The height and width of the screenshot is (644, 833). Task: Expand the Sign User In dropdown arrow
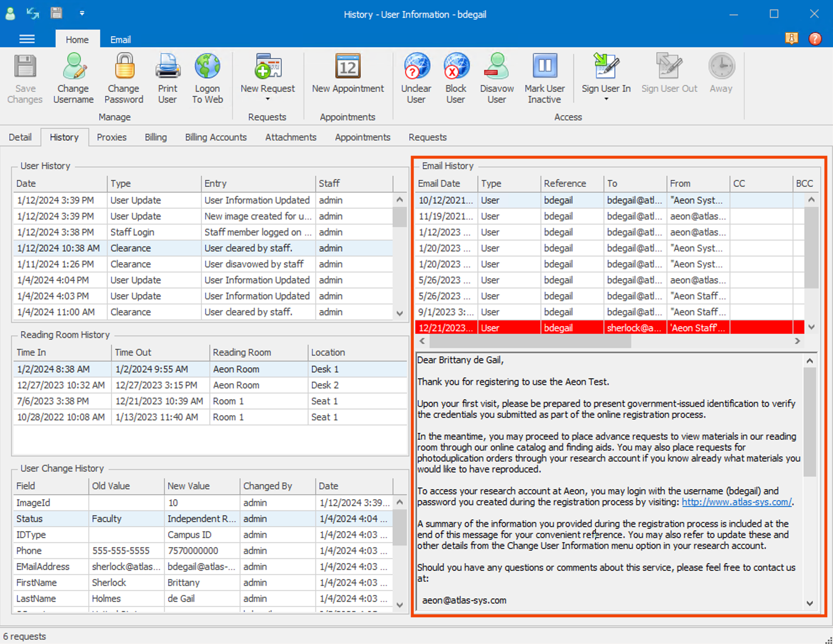[606, 99]
